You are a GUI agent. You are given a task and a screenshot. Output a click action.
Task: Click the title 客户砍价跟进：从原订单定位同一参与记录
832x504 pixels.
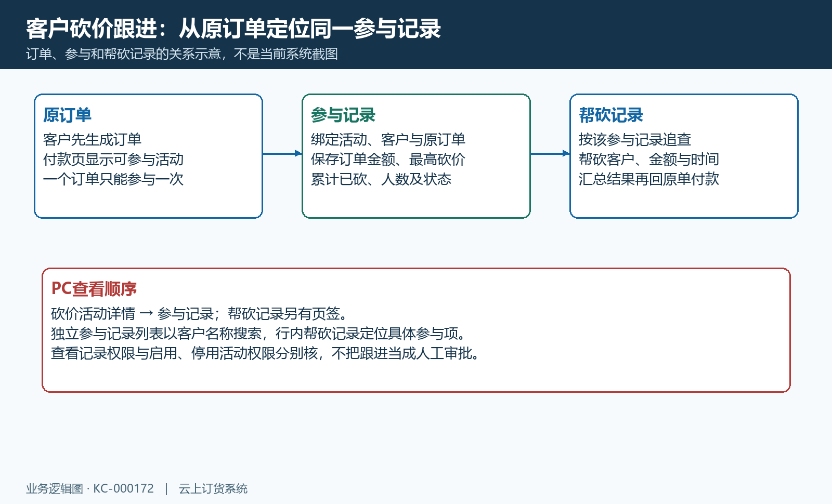click(x=233, y=29)
